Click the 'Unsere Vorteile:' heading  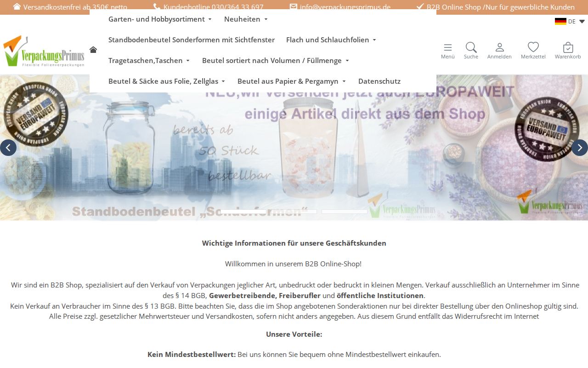click(x=294, y=334)
